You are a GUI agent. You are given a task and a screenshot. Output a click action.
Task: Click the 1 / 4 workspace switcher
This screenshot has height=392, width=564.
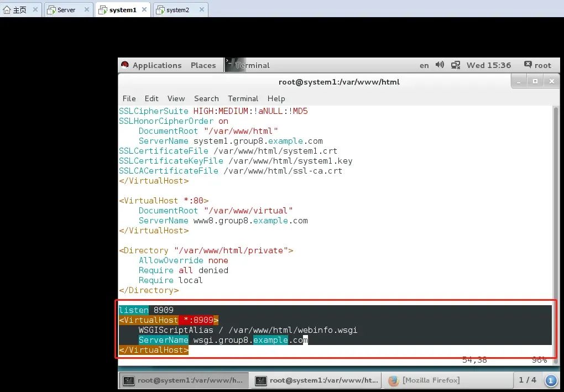point(528,380)
